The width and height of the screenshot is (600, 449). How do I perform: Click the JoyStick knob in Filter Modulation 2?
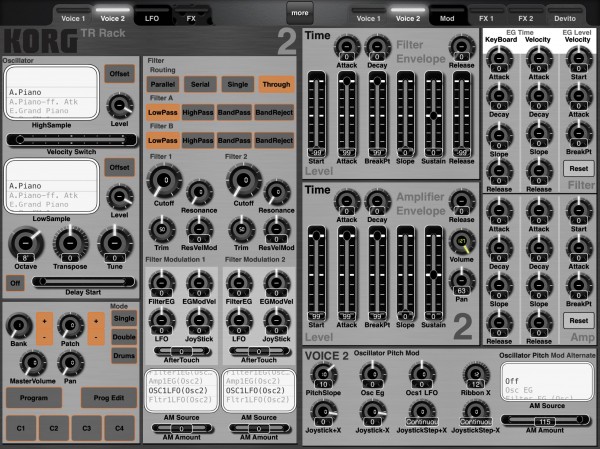[x=277, y=320]
